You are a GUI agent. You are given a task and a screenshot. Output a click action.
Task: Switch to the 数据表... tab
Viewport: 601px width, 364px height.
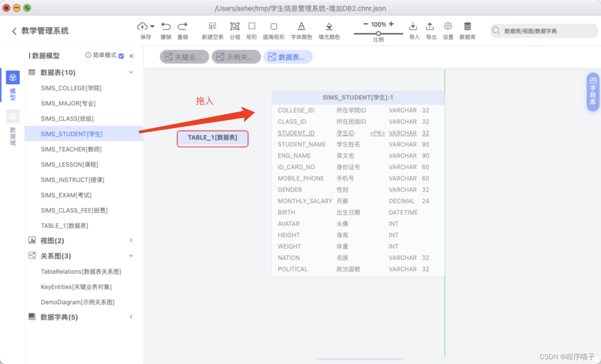(288, 57)
